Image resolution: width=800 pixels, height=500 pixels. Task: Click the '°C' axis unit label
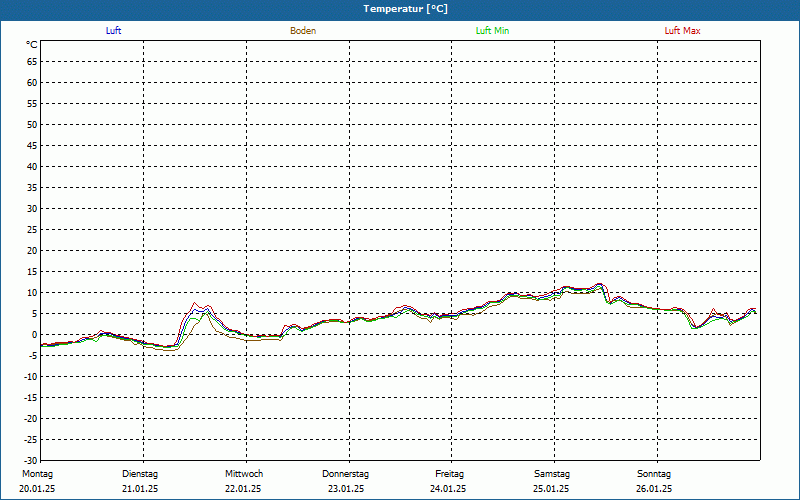click(32, 45)
